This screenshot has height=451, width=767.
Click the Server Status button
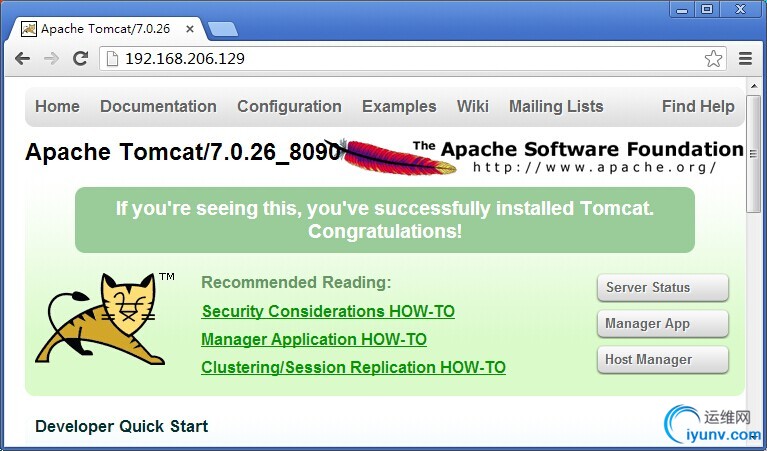(663, 288)
